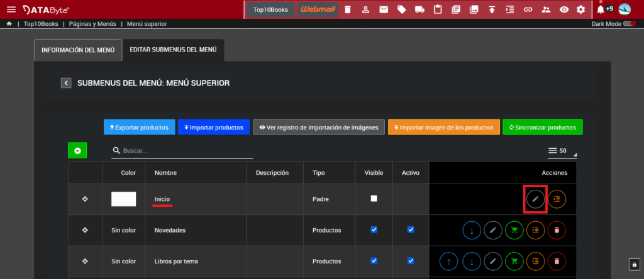This screenshot has width=644, height=279.
Task: Click the green add submenu button
Action: pos(77,151)
